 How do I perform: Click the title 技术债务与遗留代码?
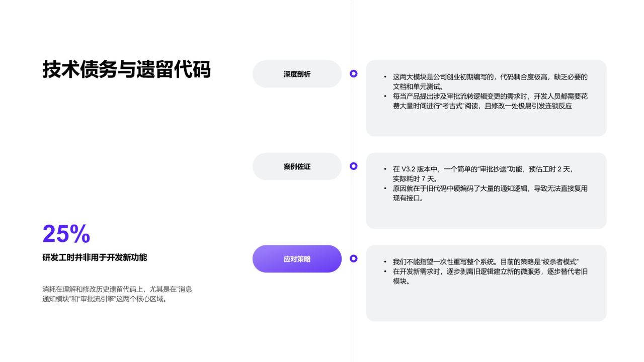click(x=126, y=70)
